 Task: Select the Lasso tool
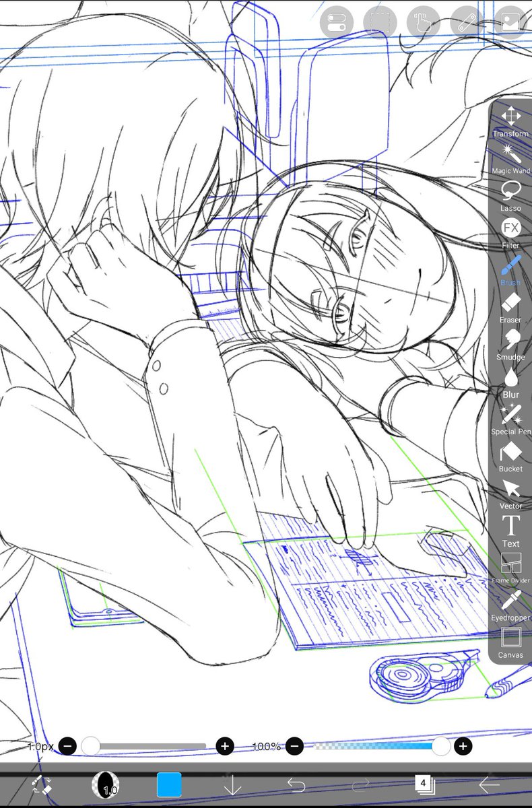(x=510, y=196)
